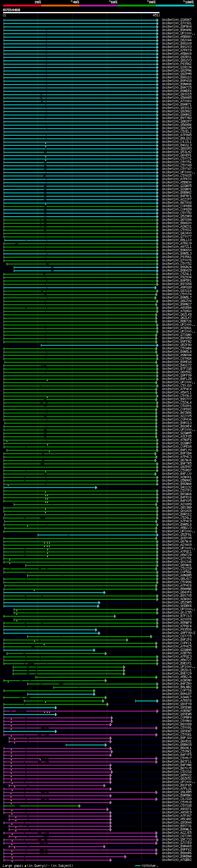Open hit UniRef100_A7XVK0

[x=177, y=101]
